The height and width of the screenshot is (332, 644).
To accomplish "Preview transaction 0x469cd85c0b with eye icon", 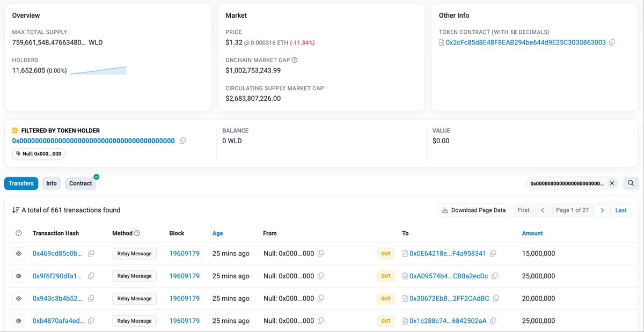I will pyautogui.click(x=18, y=253).
